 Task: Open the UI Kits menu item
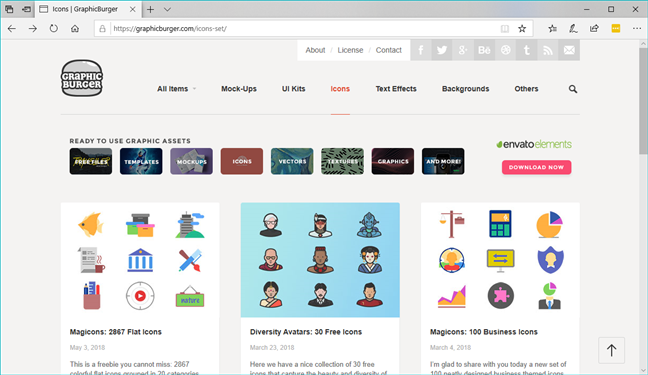(293, 89)
